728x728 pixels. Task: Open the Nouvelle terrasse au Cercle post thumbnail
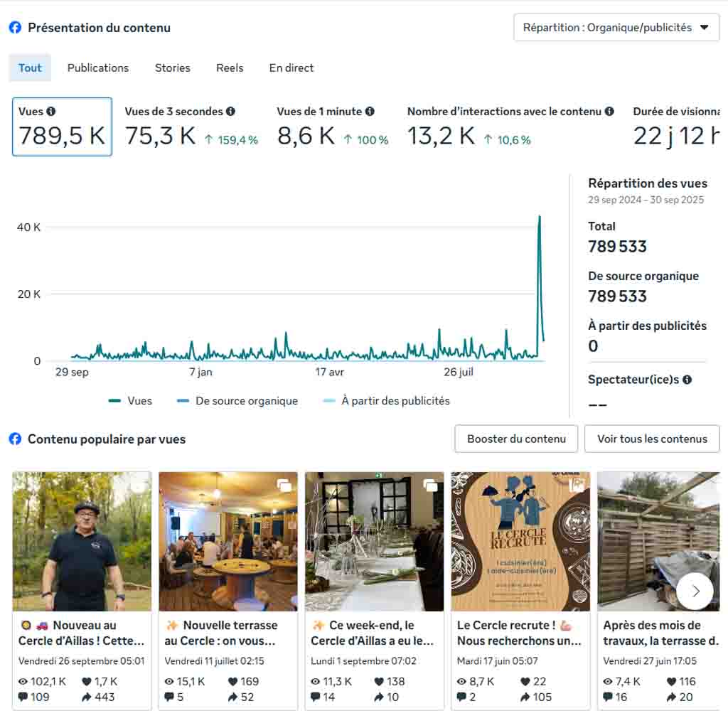point(228,541)
